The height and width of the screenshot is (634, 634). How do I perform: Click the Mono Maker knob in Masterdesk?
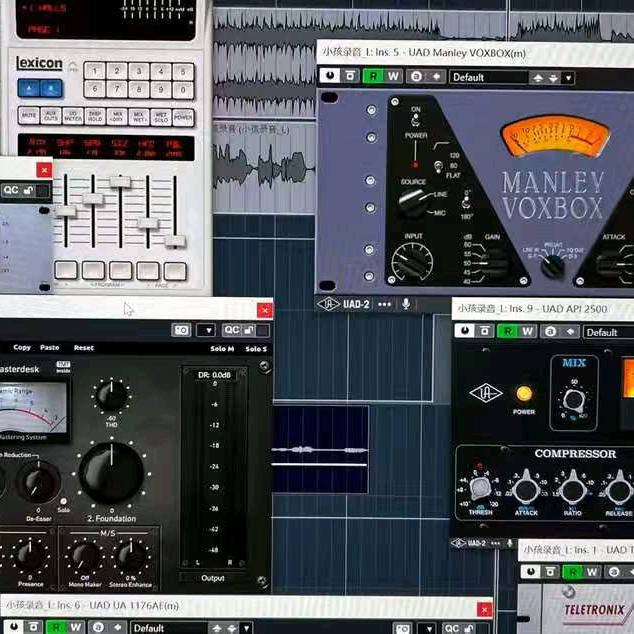pyautogui.click(x=85, y=557)
